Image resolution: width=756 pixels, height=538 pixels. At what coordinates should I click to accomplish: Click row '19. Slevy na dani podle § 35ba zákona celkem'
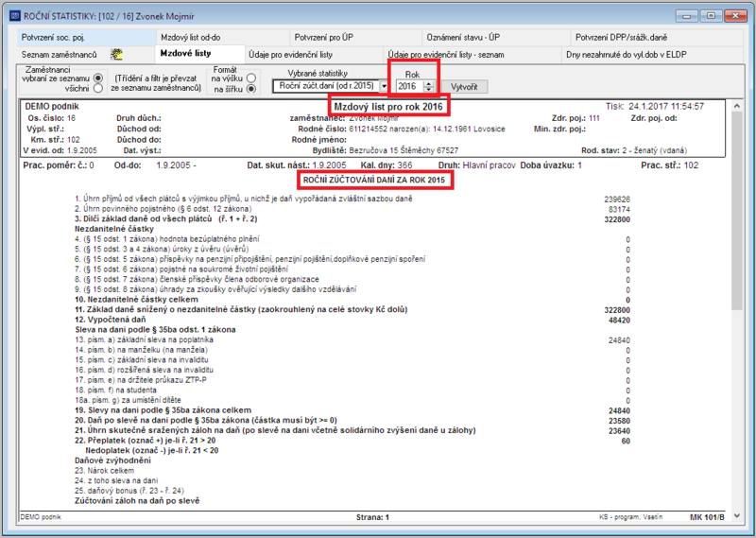(x=352, y=410)
